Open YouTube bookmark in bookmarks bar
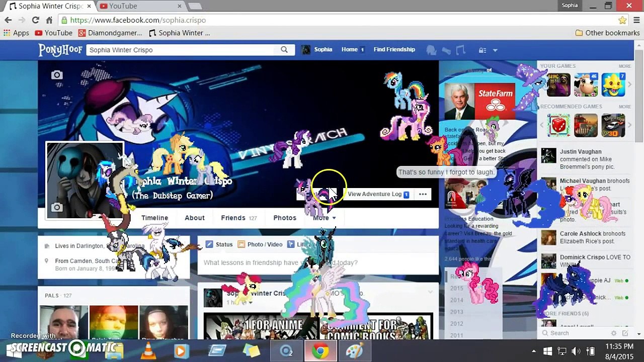 point(54,33)
